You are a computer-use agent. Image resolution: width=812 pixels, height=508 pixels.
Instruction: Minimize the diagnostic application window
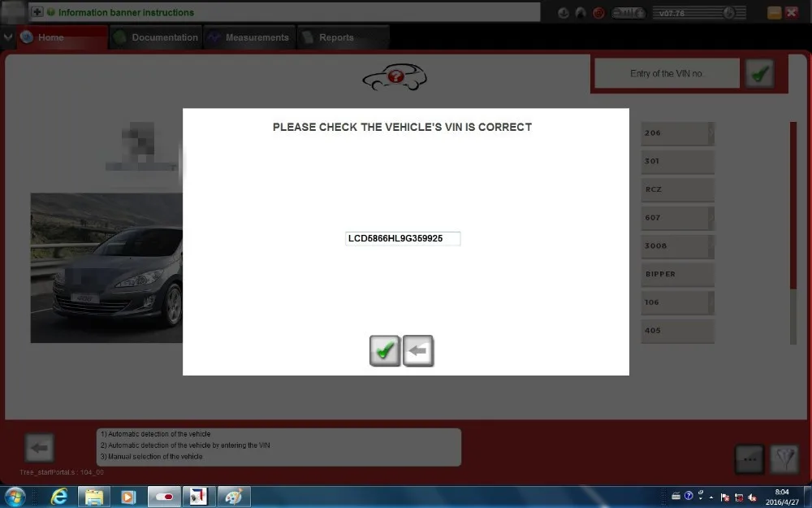pyautogui.click(x=774, y=13)
